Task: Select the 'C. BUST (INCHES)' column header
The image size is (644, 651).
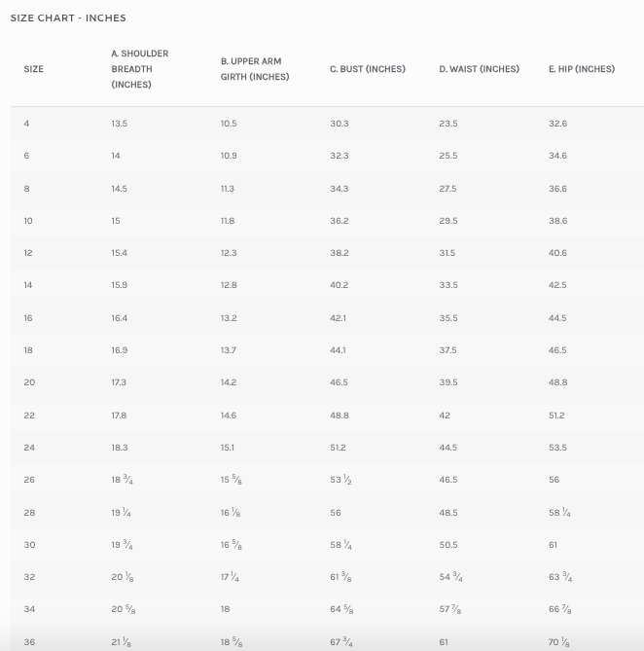Action: point(368,69)
